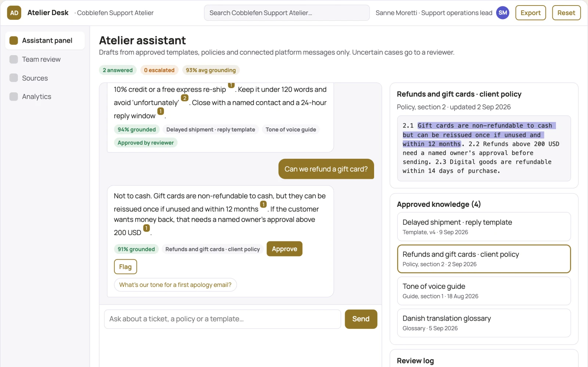Click the '94% grounded' badge
Viewport: 588px width, 367px height.
[x=137, y=129]
